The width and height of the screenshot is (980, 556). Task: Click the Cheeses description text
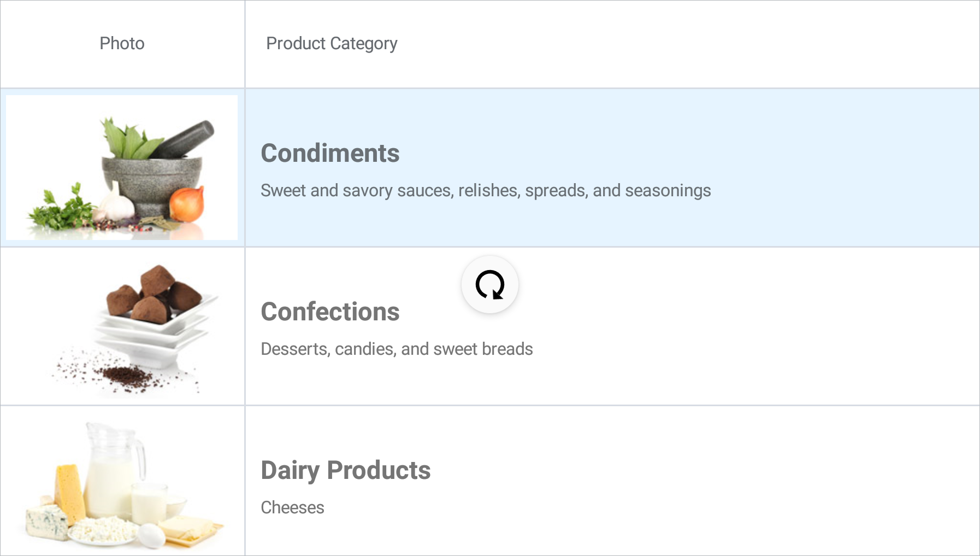pos(292,507)
